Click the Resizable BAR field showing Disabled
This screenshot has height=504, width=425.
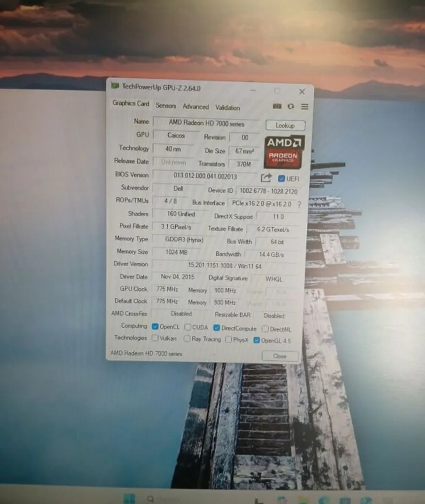(274, 316)
